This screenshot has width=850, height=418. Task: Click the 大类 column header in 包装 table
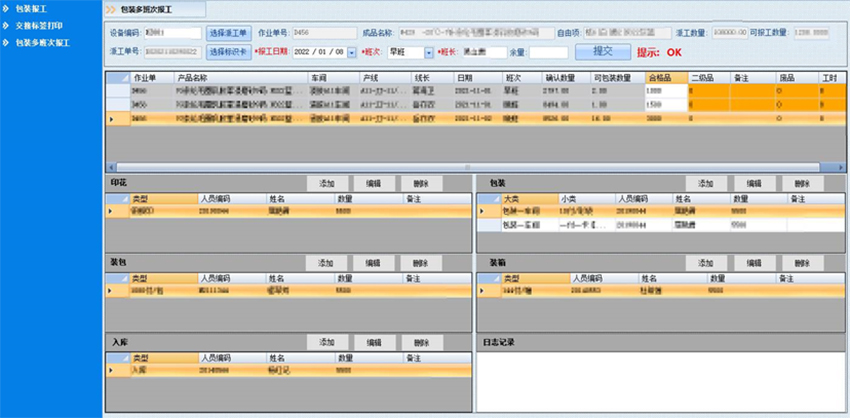click(529, 199)
